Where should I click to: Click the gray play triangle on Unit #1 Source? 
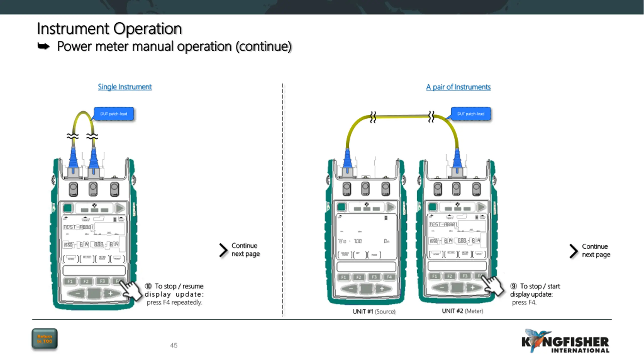pos(391,207)
